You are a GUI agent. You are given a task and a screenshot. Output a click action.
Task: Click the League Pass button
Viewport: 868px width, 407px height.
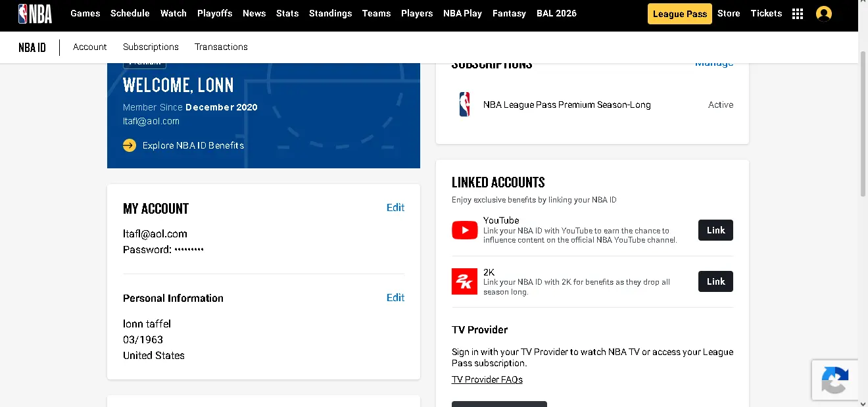pos(680,14)
